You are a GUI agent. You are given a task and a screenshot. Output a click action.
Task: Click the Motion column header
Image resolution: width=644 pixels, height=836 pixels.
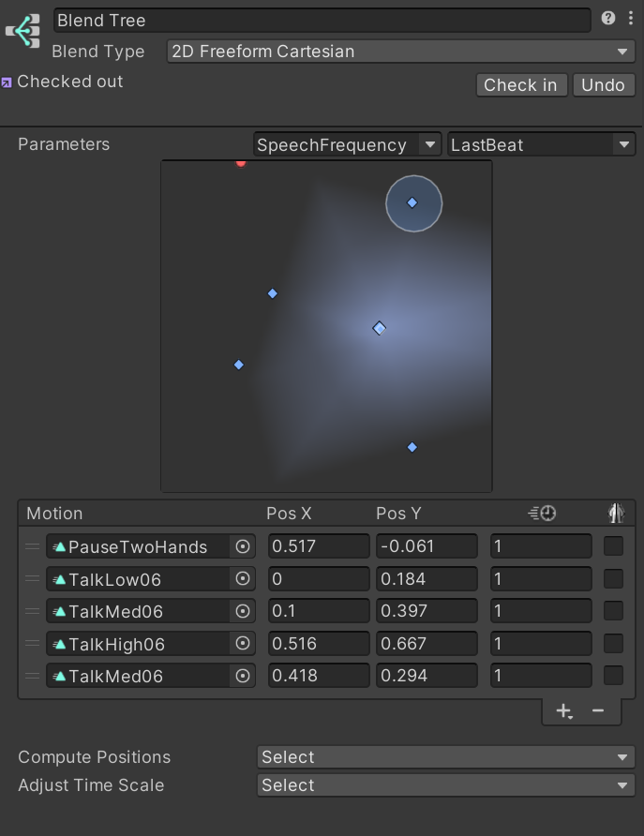[54, 514]
